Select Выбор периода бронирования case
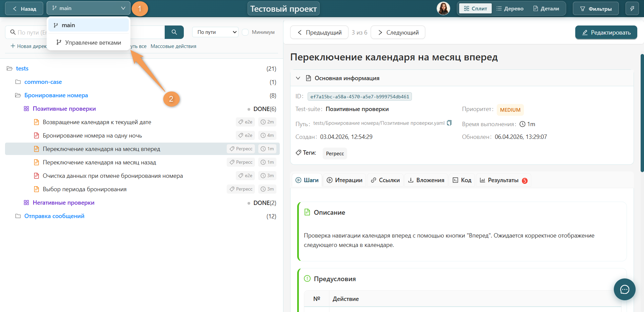Screen dimensions: 644x312 85,189
